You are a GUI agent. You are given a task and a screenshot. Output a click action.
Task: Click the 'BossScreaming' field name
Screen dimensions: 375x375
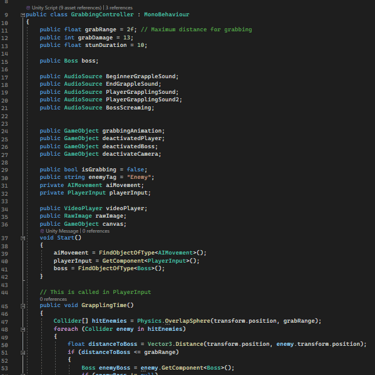point(128,108)
